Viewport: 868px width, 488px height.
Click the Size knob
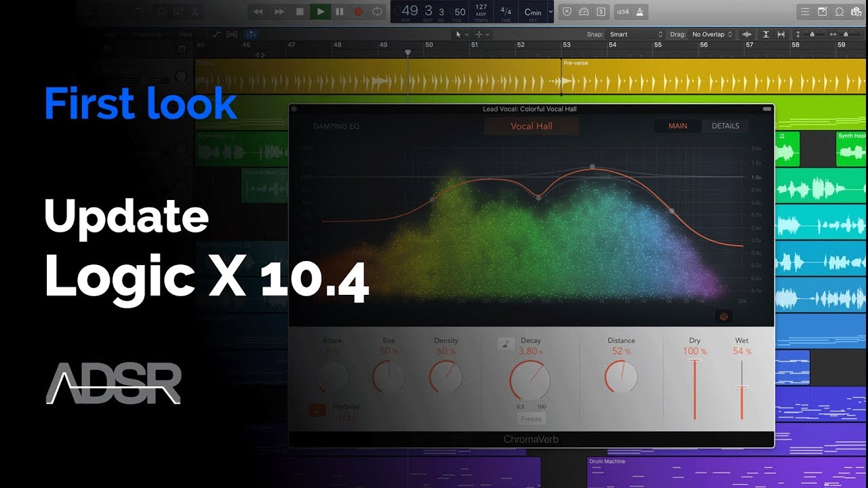point(389,378)
